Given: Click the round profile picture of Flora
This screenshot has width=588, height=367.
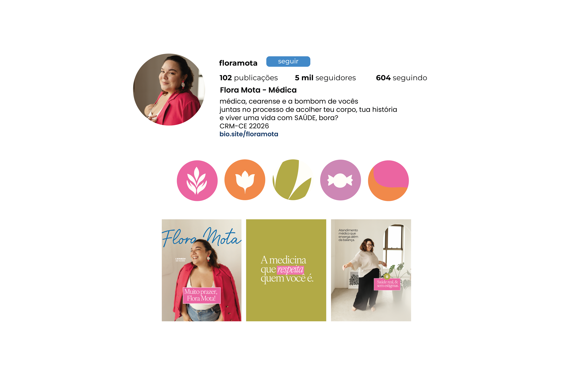Looking at the screenshot, I should click(169, 90).
